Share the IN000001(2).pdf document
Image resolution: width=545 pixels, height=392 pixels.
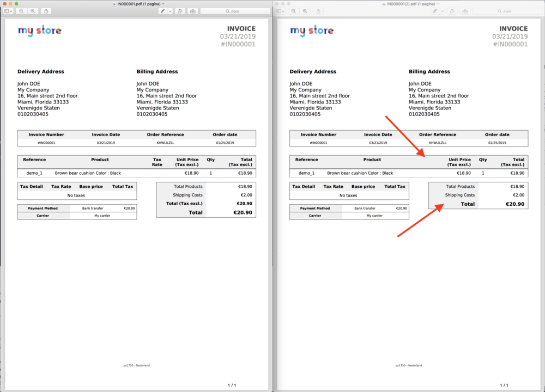point(318,11)
